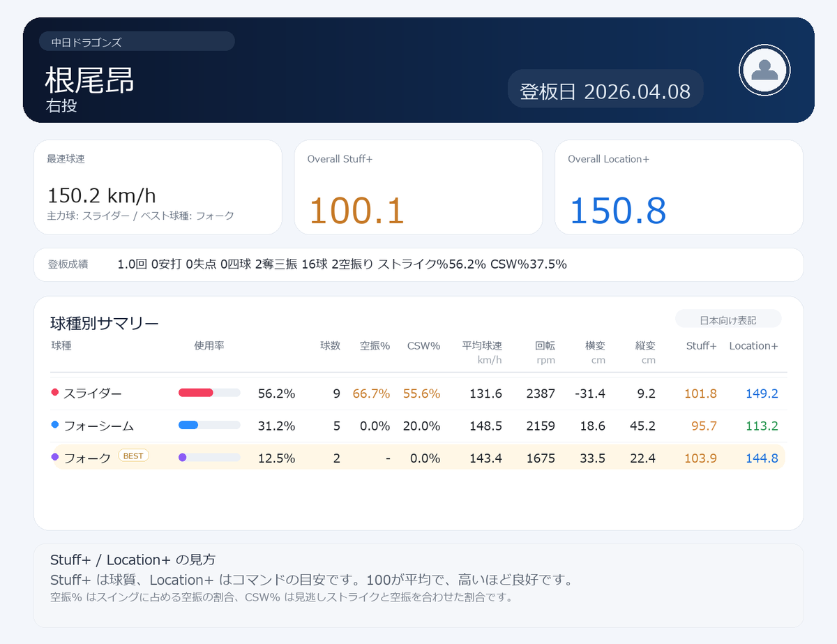Screen dimensions: 837x644
Task: Click the Stuff+ / Location+ の見方 heading
Action: 133,560
